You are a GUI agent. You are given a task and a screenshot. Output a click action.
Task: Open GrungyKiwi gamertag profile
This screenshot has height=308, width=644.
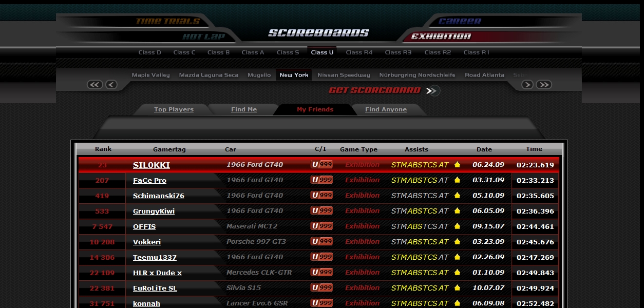tap(154, 211)
